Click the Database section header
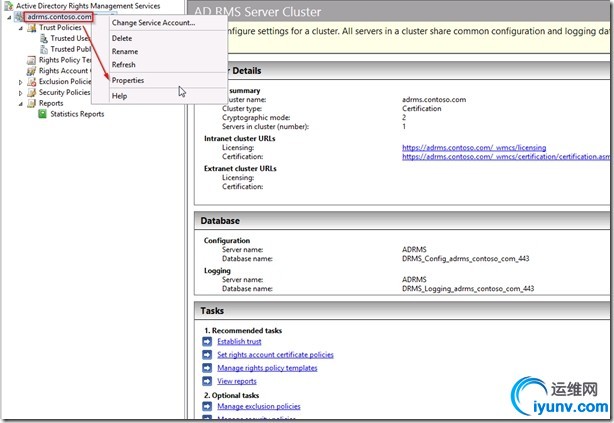Screen dimensions: 614x423 pos(402,221)
